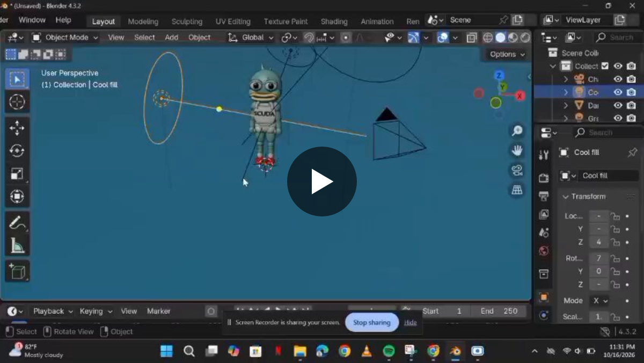
Task: Activate the combined Transform tool
Action: (x=17, y=197)
